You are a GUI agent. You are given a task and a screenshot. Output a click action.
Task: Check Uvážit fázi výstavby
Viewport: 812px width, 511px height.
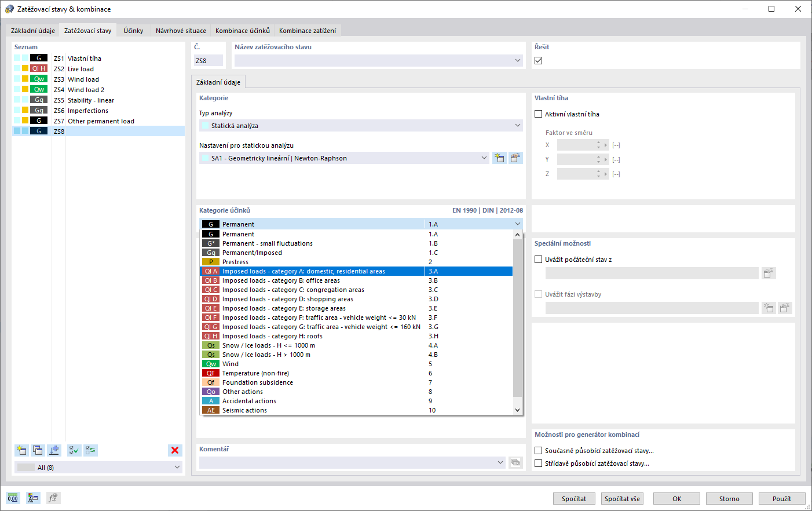point(539,294)
